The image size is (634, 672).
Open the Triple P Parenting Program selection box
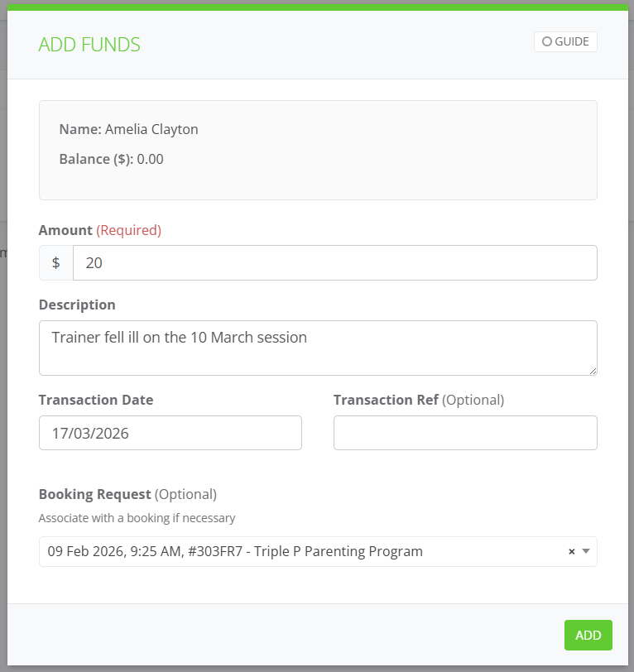298,552
